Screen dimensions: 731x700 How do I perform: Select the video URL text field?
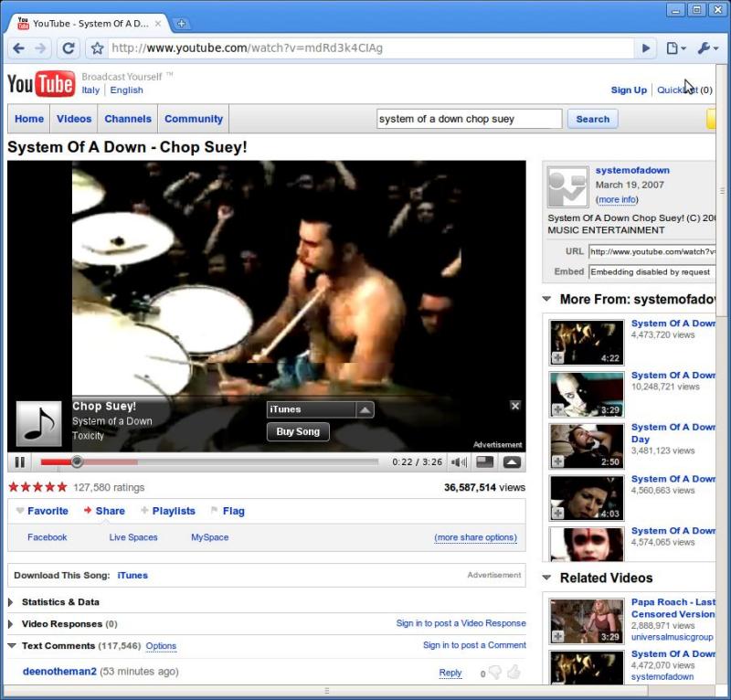tap(652, 252)
